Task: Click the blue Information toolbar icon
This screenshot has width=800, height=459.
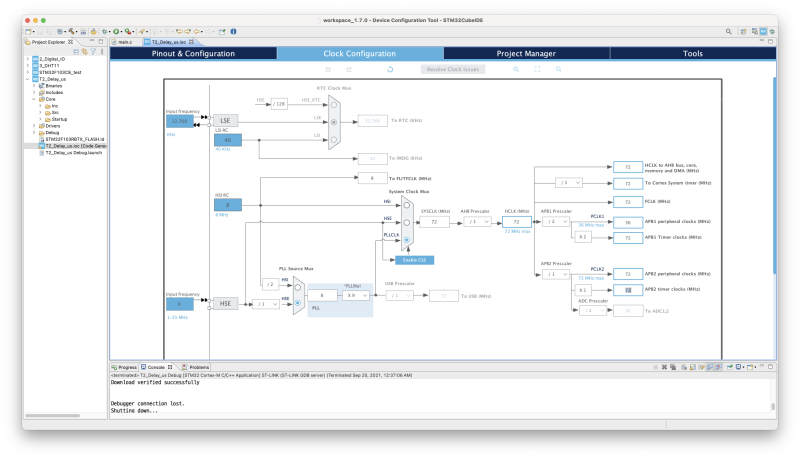Action: 233,32
